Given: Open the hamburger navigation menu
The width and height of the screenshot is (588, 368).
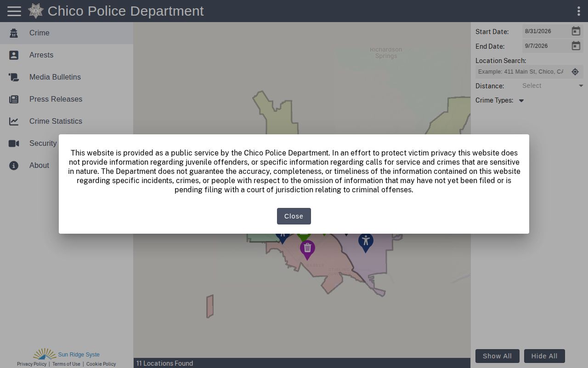Looking at the screenshot, I should click(14, 11).
